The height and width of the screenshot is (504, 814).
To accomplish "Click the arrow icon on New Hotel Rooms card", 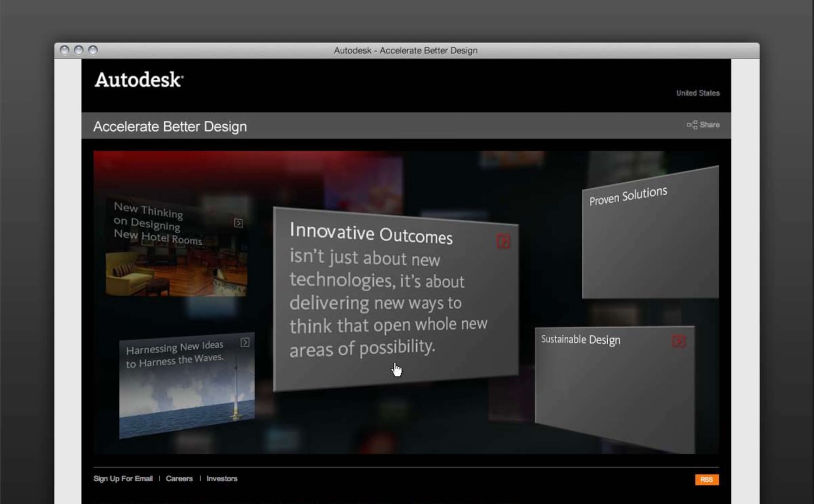I will (238, 223).
